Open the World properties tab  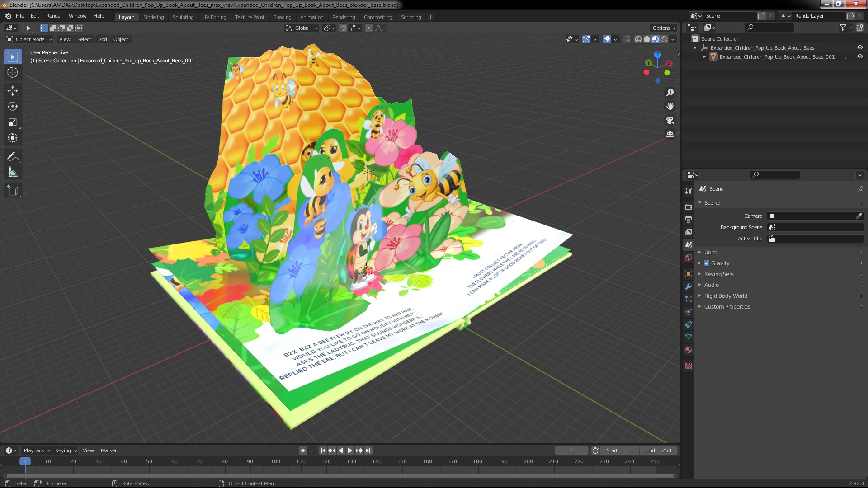(x=689, y=258)
